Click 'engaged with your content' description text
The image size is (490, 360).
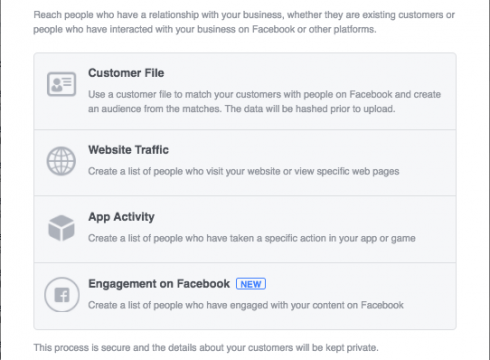coord(246,305)
